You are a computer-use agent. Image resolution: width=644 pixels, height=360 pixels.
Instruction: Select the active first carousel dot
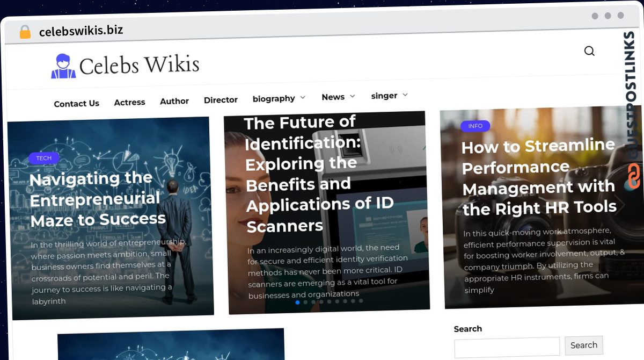297,303
